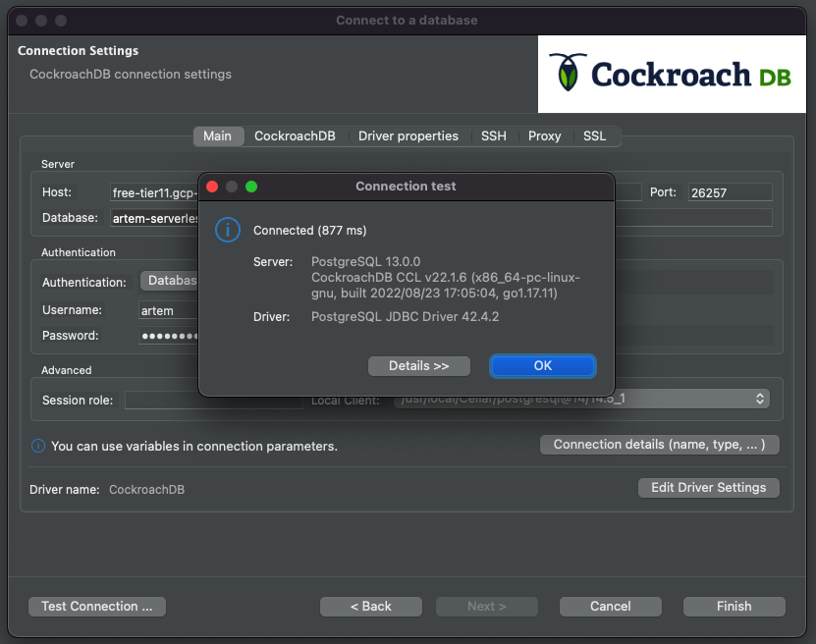
Task: Click the Test Connection ... button
Action: pyautogui.click(x=97, y=607)
